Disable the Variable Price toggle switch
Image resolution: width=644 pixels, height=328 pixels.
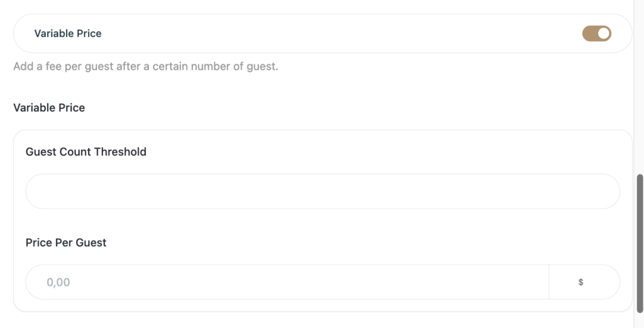point(596,33)
